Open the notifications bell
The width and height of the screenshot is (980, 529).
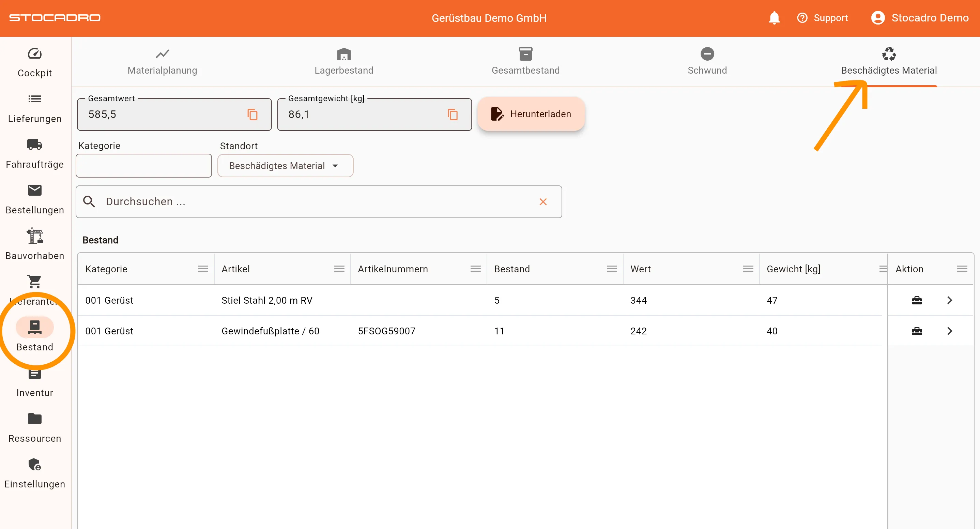coord(774,17)
